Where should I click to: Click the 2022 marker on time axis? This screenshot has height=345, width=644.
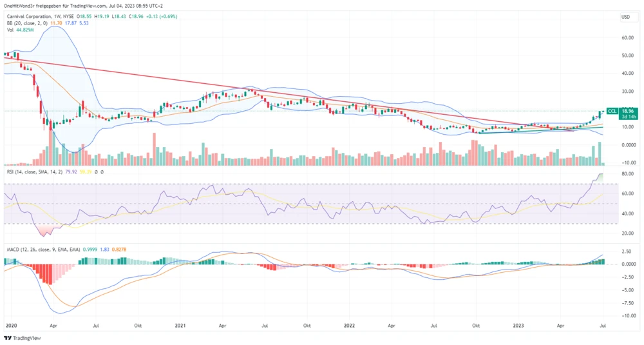[350, 326]
